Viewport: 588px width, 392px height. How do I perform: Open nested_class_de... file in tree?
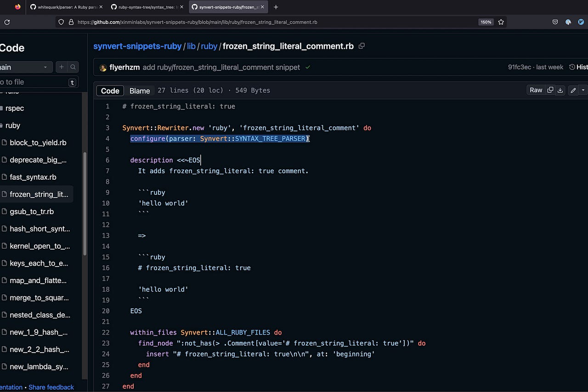(x=40, y=315)
